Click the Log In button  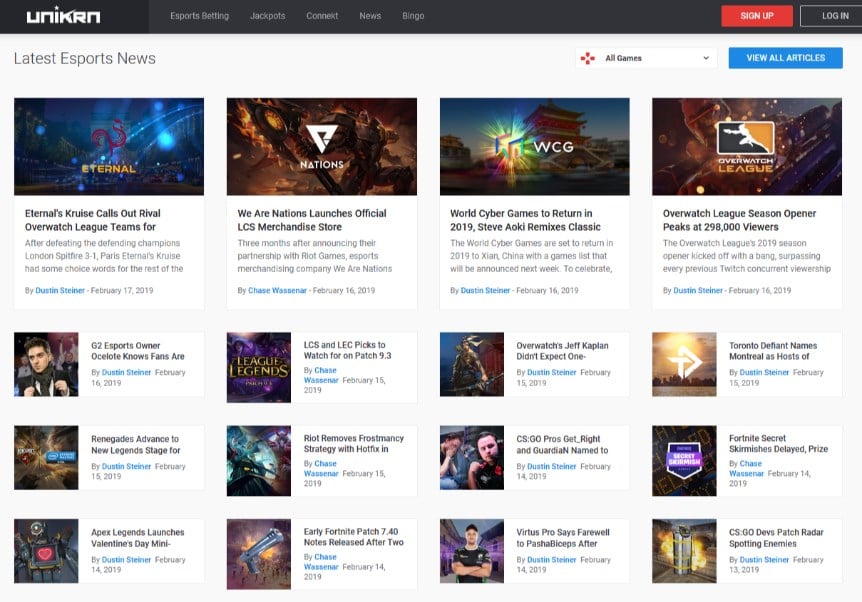833,16
